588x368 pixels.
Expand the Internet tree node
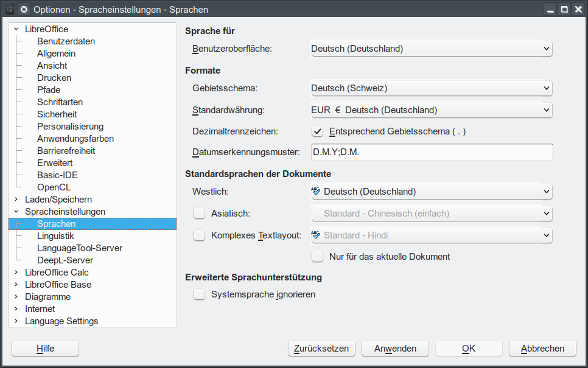coord(16,309)
